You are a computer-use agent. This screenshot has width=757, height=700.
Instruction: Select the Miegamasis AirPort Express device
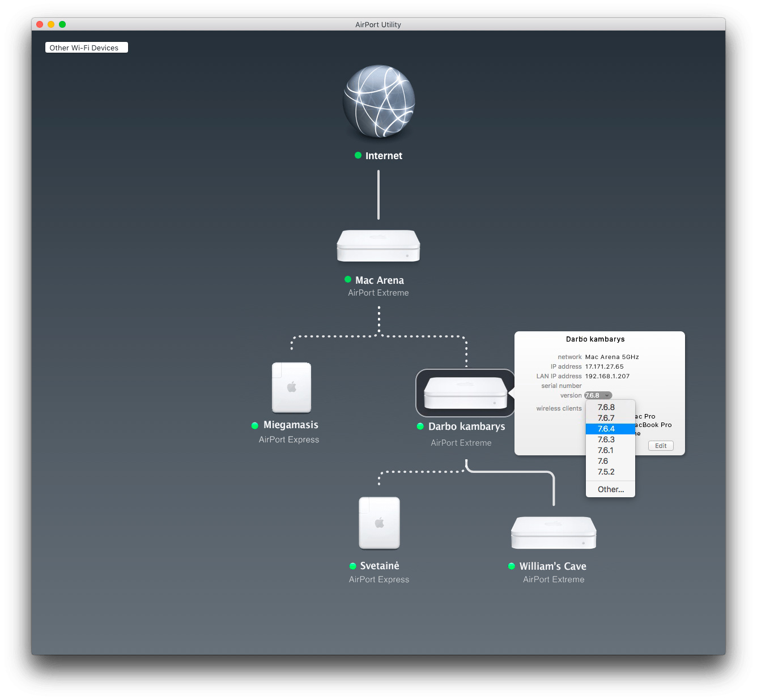pyautogui.click(x=291, y=388)
